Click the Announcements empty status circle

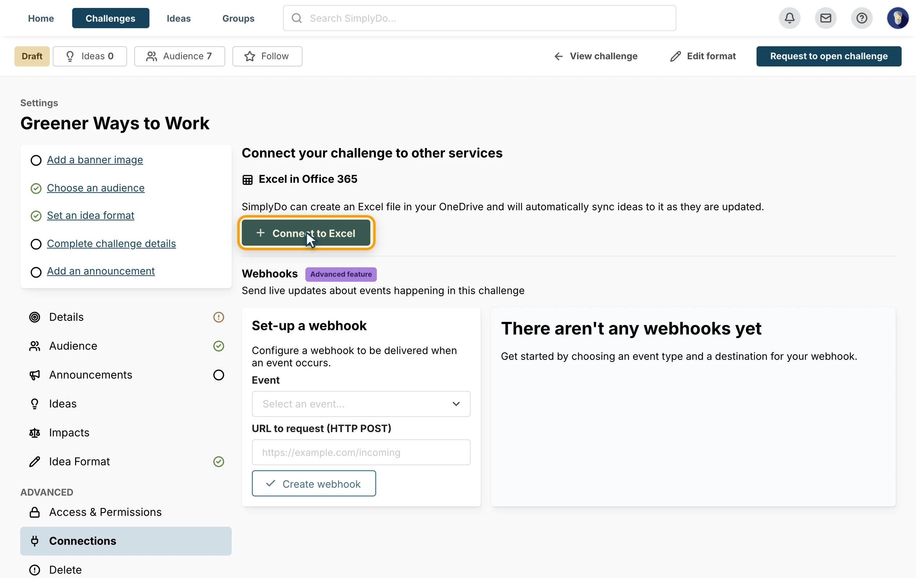[218, 375]
